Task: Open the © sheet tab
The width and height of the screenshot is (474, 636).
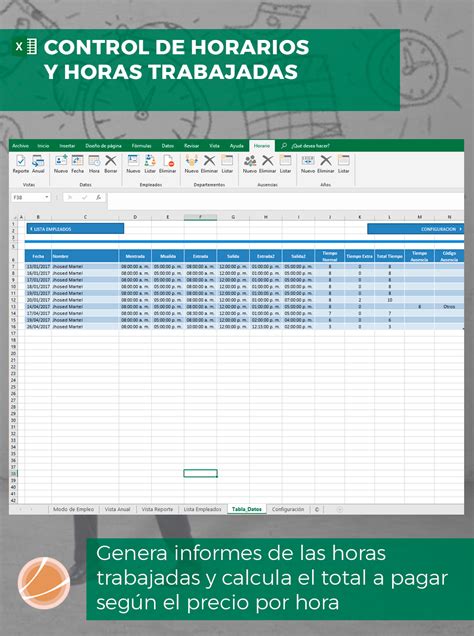Action: pyautogui.click(x=317, y=509)
